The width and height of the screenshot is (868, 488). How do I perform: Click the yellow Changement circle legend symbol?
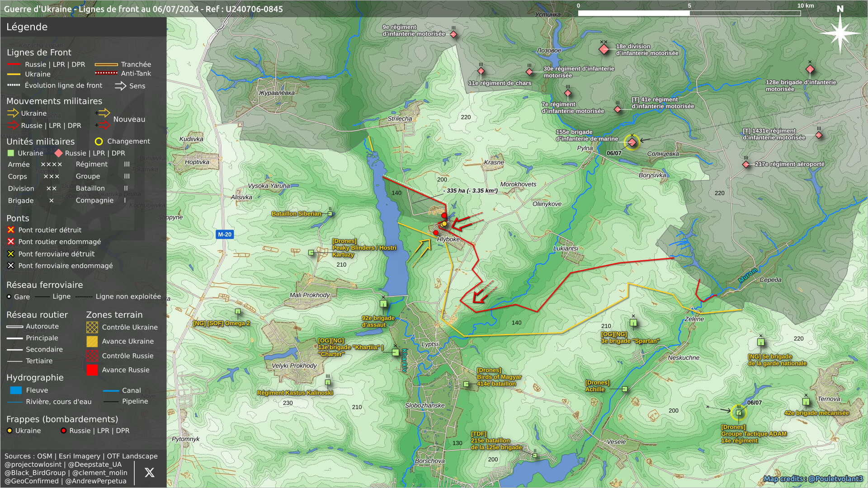coord(99,141)
